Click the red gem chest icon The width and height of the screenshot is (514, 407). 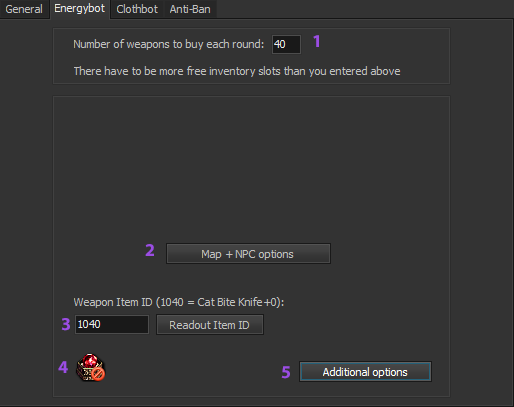click(x=90, y=367)
